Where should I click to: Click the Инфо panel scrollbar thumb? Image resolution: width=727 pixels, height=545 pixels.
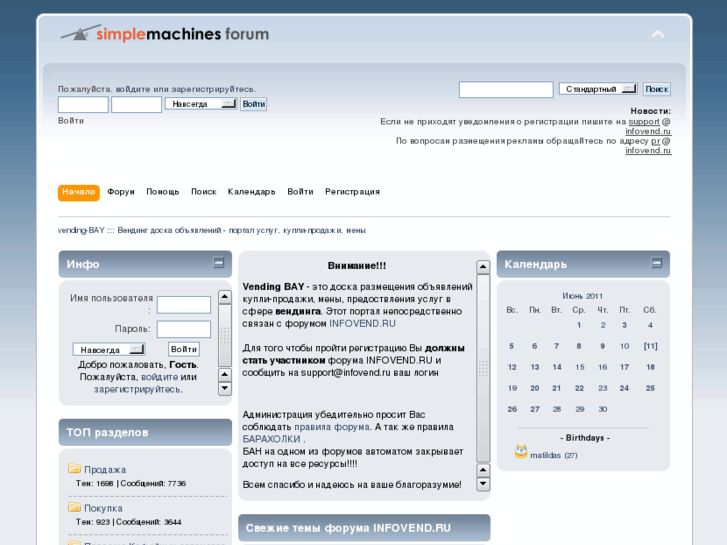click(224, 335)
